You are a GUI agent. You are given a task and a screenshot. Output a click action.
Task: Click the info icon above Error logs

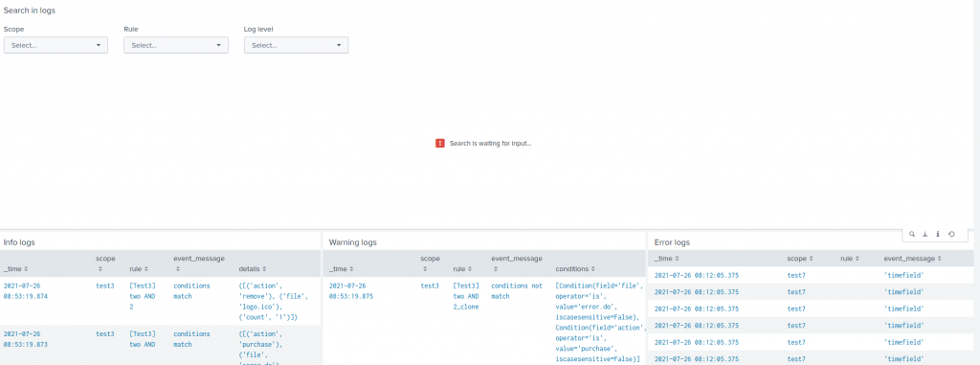click(938, 234)
